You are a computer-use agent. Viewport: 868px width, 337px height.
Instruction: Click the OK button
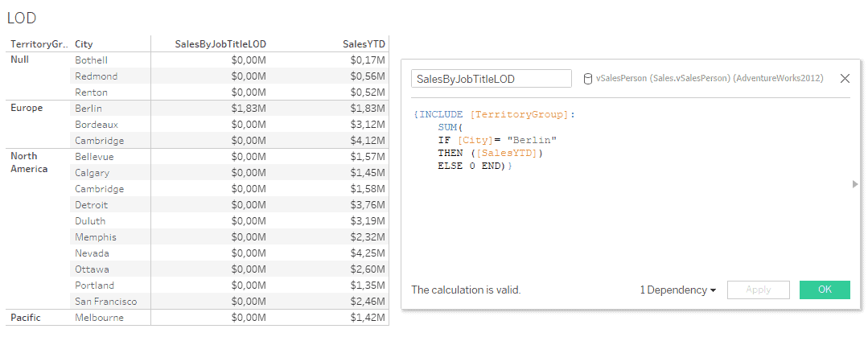tap(825, 290)
